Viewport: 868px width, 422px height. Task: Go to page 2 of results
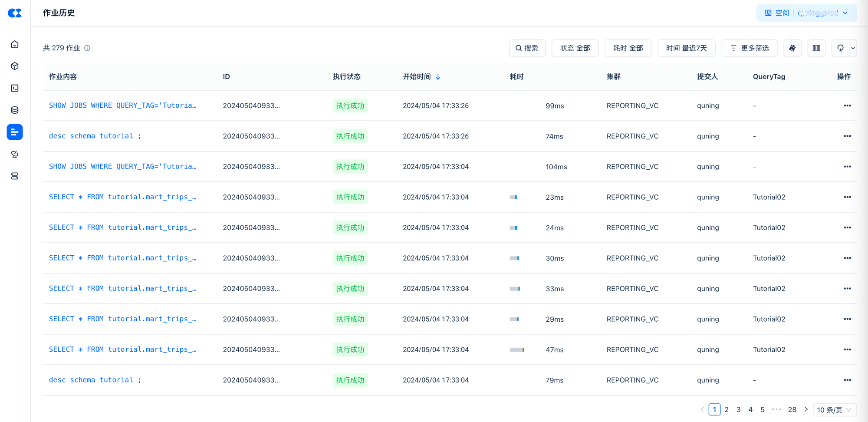[x=727, y=409]
